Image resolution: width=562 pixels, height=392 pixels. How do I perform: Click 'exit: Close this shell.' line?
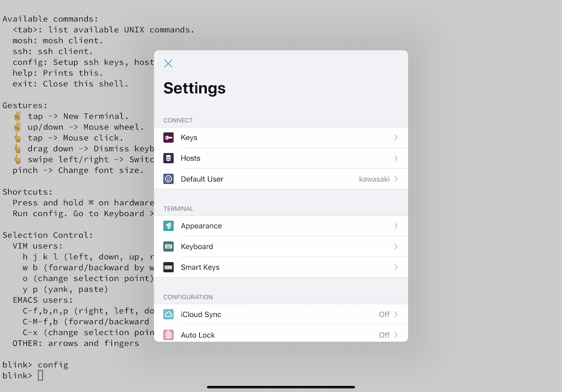[71, 84]
